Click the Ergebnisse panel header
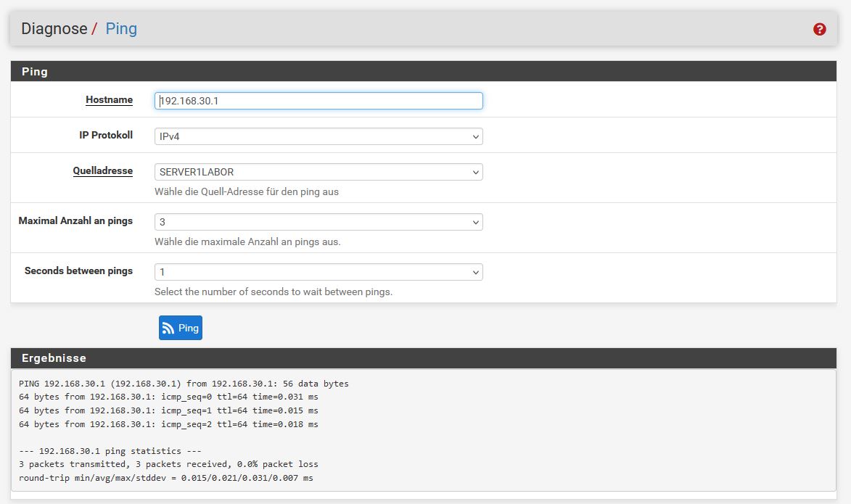This screenshot has height=504, width=851. pos(424,358)
